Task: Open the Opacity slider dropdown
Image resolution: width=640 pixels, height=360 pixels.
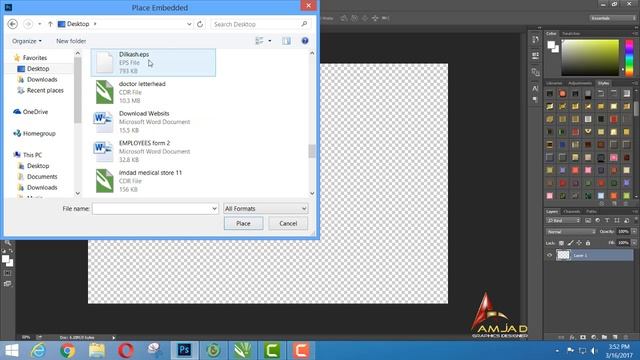Action: click(634, 231)
